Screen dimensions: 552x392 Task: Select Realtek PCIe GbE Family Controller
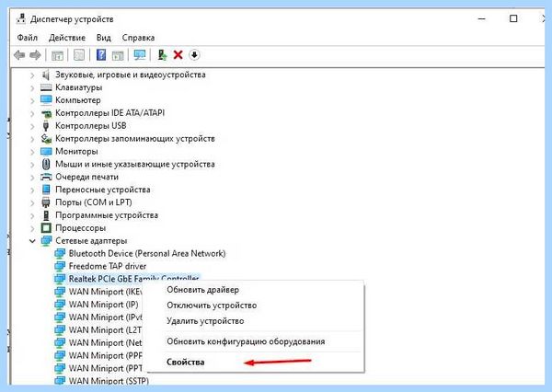[x=133, y=279]
